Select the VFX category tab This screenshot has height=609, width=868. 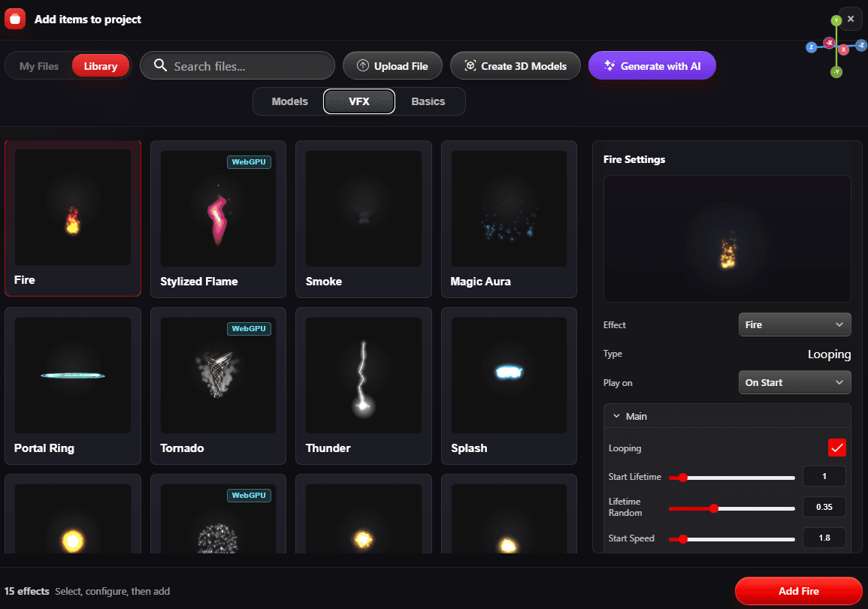point(358,101)
